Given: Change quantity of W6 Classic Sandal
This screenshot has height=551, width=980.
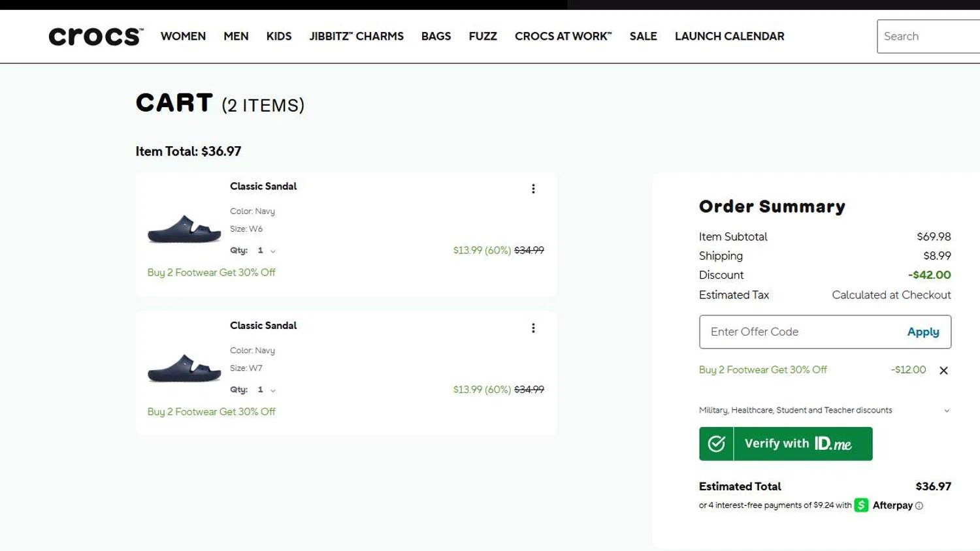Looking at the screenshot, I should click(x=267, y=251).
